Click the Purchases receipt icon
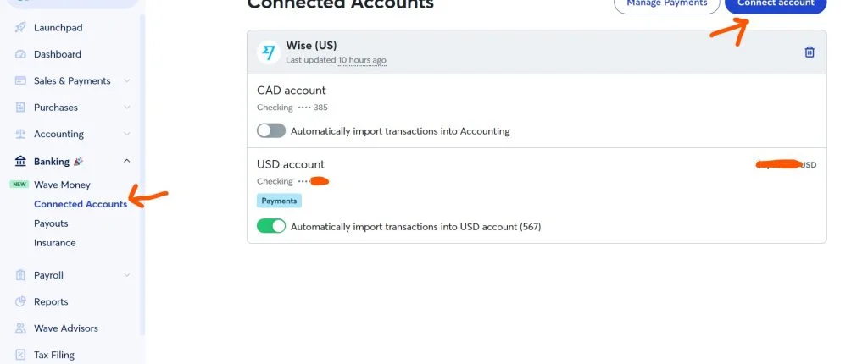Image resolution: width=868 pixels, height=364 pixels. (x=20, y=108)
